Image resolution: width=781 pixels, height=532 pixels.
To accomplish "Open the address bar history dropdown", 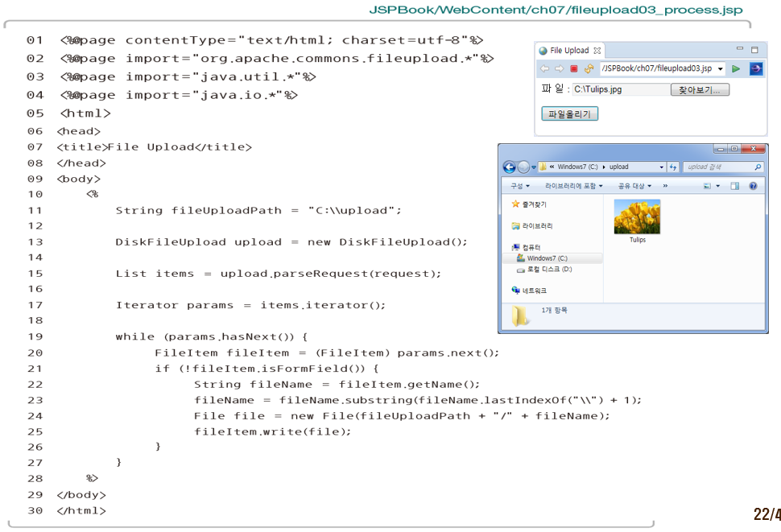I will (x=662, y=167).
